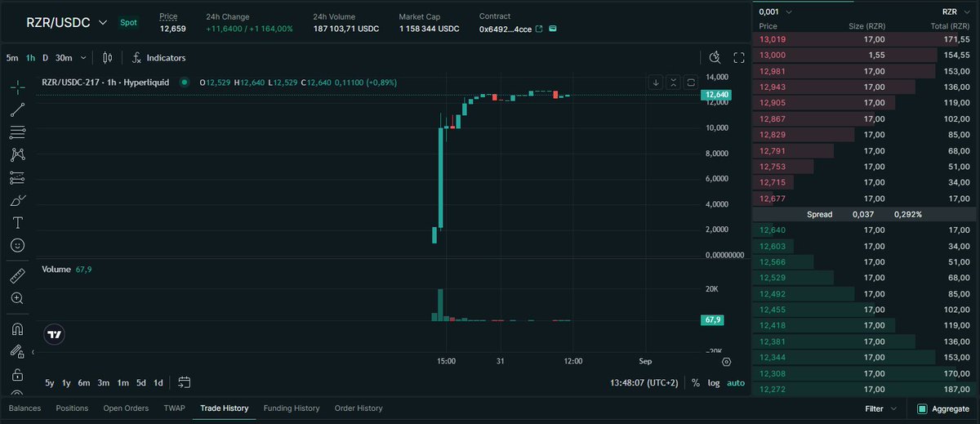980x424 pixels.
Task: Open the RZR size unit dropdown
Action: (x=955, y=11)
